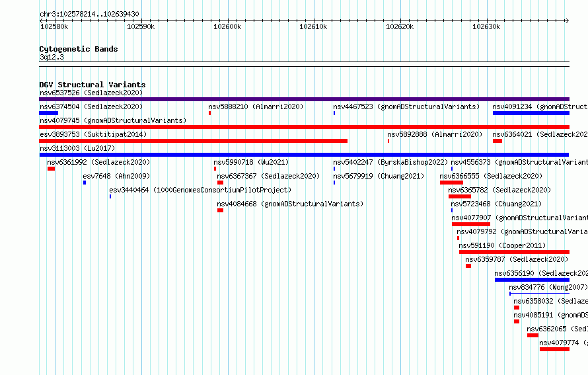Click the 102600k ruler tick label
The height and width of the screenshot is (375, 588).
[x=227, y=26]
